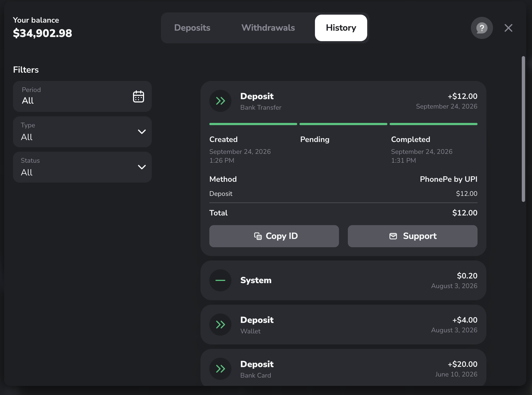Open help via question mark icon
The image size is (532, 395).
[482, 28]
